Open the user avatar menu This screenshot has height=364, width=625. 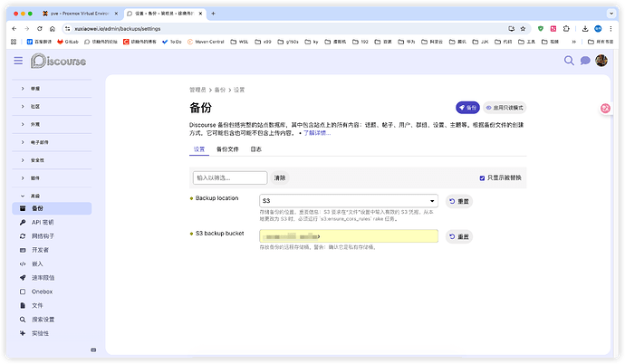[601, 61]
